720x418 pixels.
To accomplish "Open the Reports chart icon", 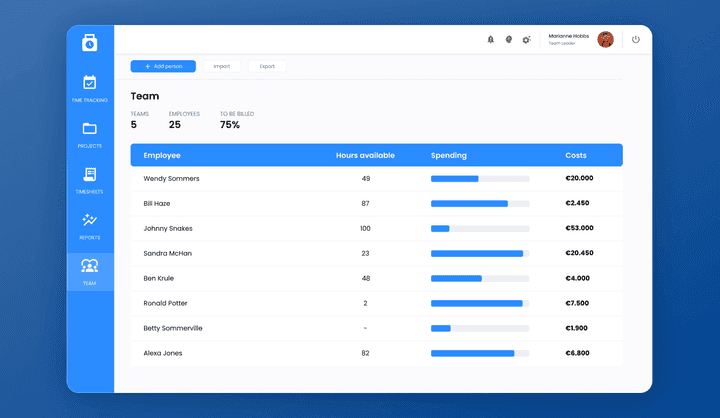I will (90, 220).
